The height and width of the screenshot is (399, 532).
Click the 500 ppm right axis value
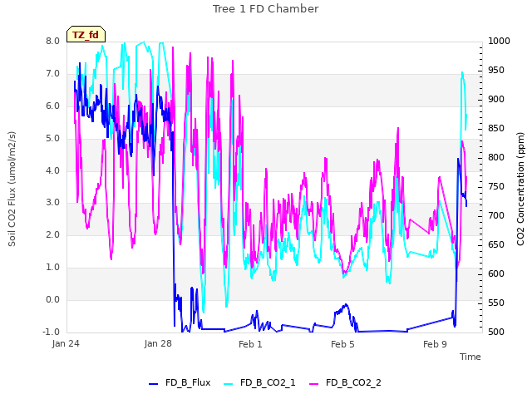point(496,332)
